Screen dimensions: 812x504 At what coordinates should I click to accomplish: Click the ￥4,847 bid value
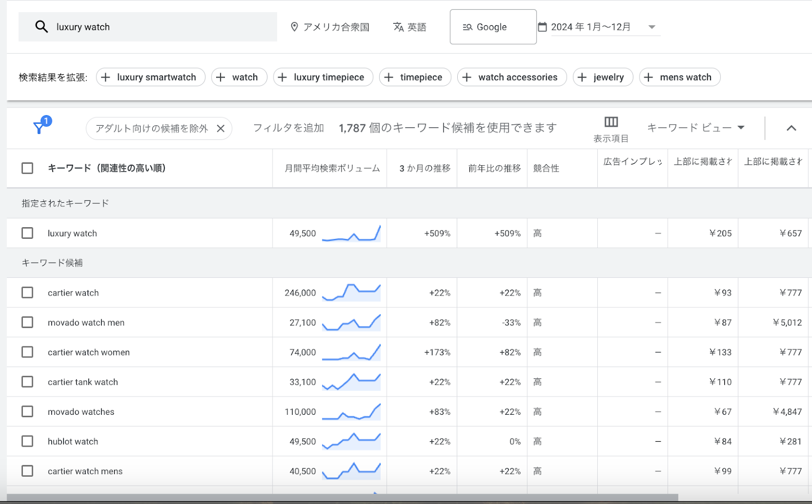click(787, 412)
